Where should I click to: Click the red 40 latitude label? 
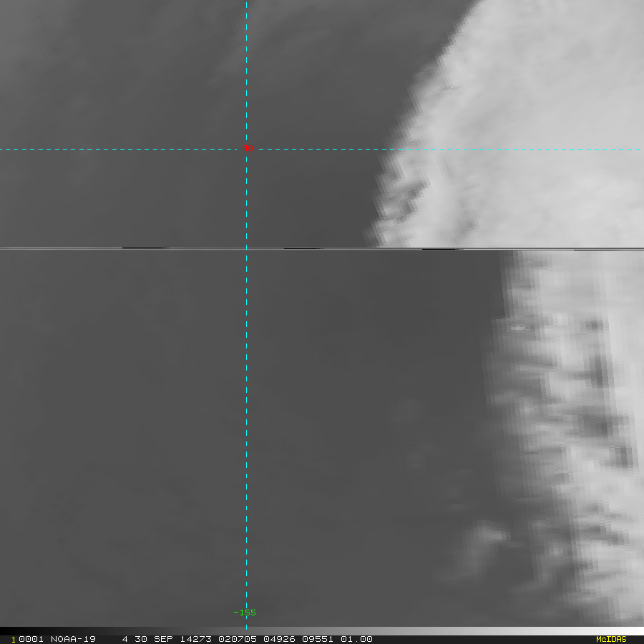pyautogui.click(x=248, y=148)
